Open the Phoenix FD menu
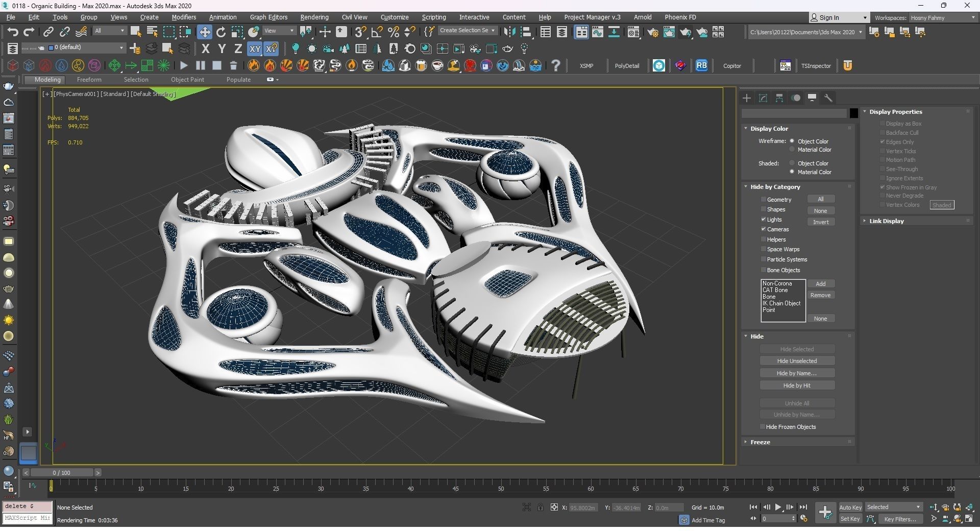The width and height of the screenshot is (980, 531). click(680, 17)
